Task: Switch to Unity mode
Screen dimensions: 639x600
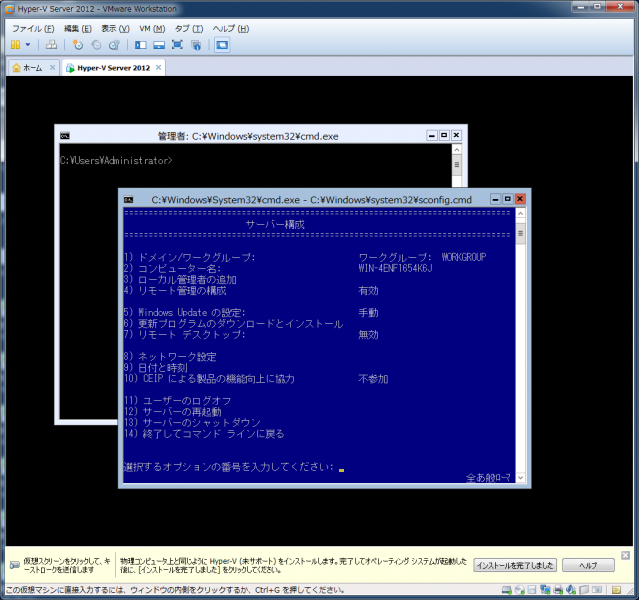Action: pyautogui.click(x=196, y=45)
